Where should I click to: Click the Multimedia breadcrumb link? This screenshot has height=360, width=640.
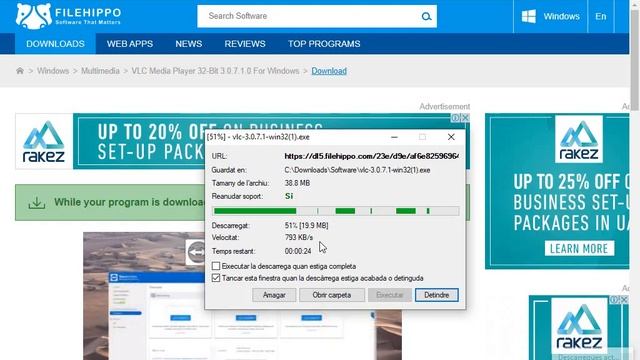coord(100,71)
